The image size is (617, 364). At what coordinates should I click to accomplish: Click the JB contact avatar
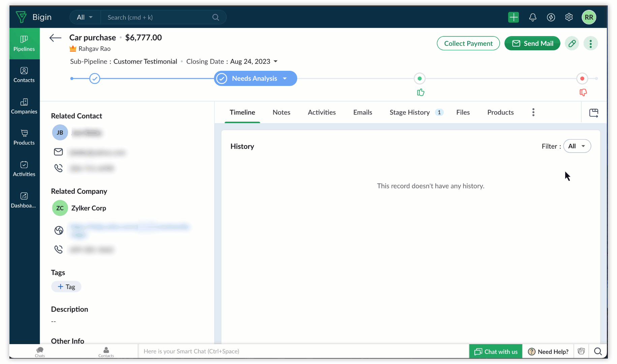coord(60,132)
